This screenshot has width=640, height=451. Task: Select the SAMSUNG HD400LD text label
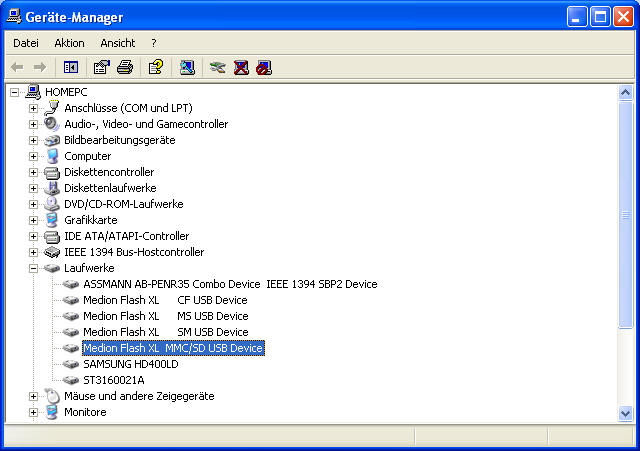pyautogui.click(x=131, y=364)
